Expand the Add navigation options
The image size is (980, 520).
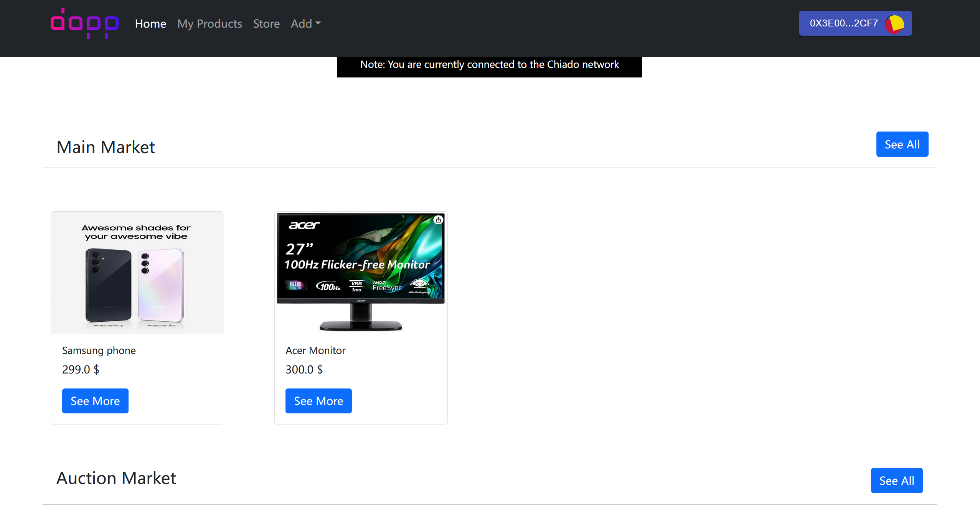pyautogui.click(x=305, y=23)
